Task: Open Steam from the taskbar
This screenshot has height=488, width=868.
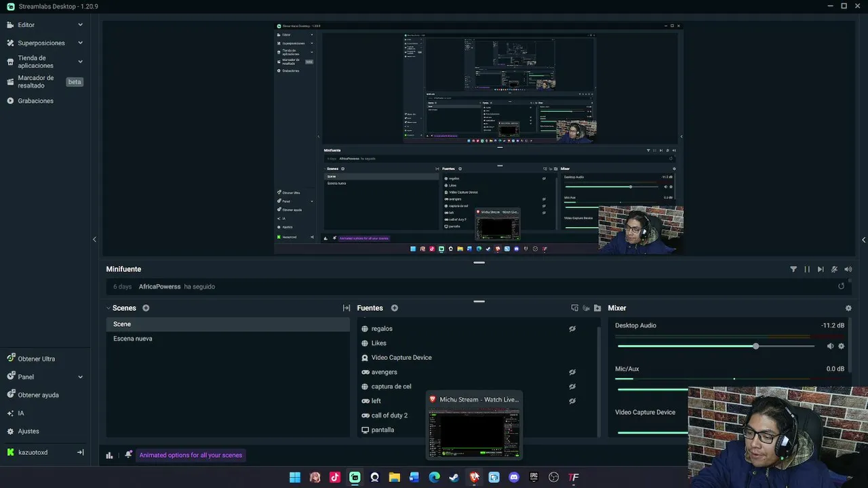Action: click(454, 477)
